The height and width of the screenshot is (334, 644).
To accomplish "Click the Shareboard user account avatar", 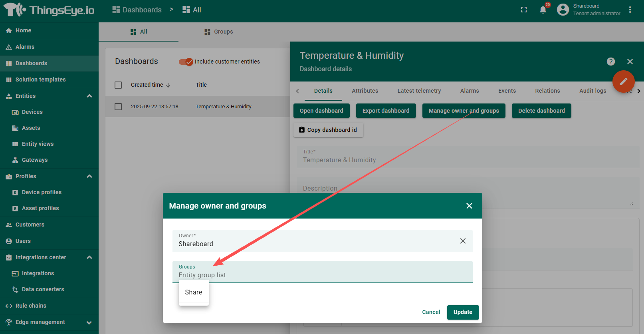I will pos(563,10).
